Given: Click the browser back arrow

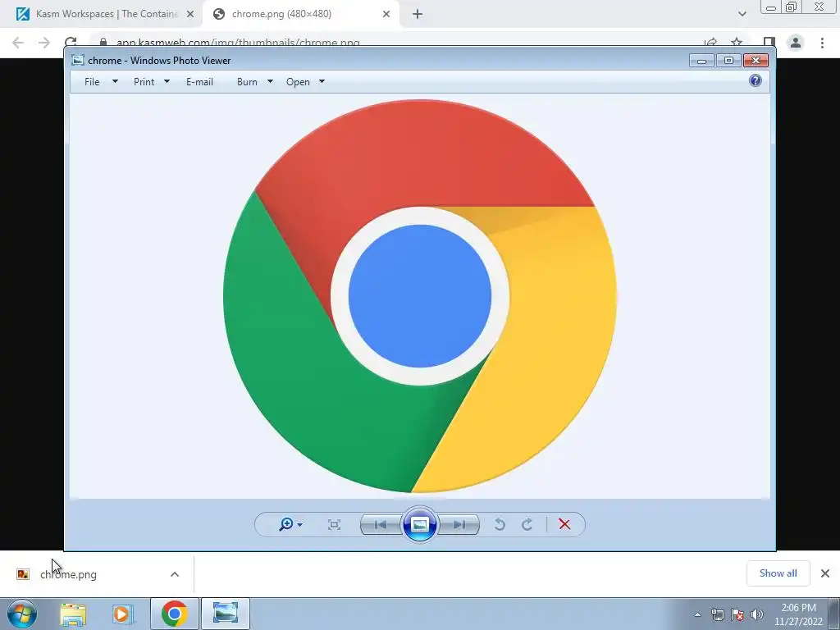Looking at the screenshot, I should 18,43.
